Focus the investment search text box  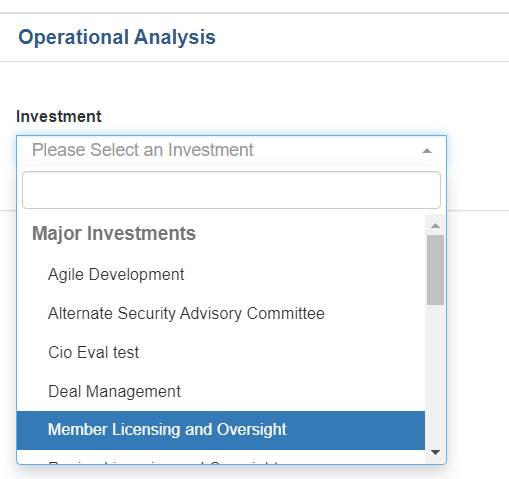[231, 190]
